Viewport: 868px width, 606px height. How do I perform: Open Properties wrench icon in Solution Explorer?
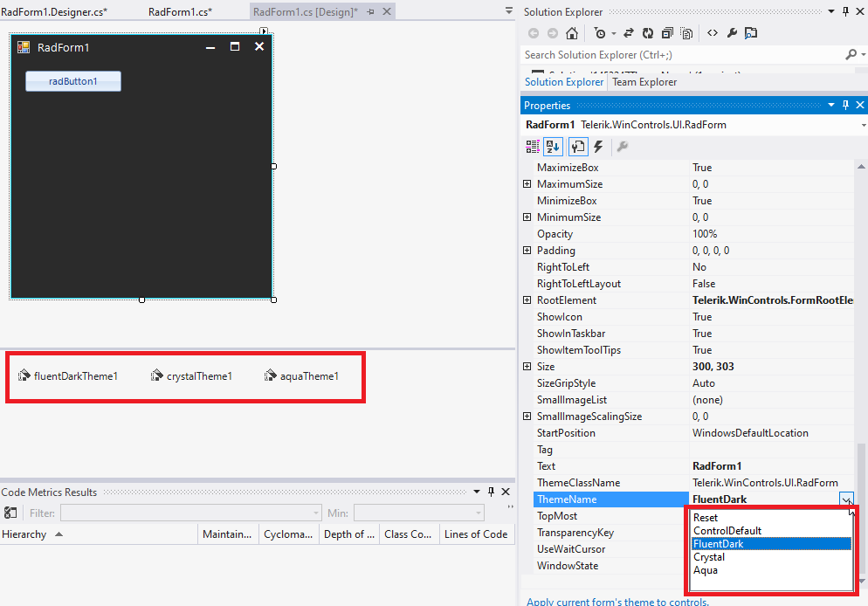coord(732,33)
